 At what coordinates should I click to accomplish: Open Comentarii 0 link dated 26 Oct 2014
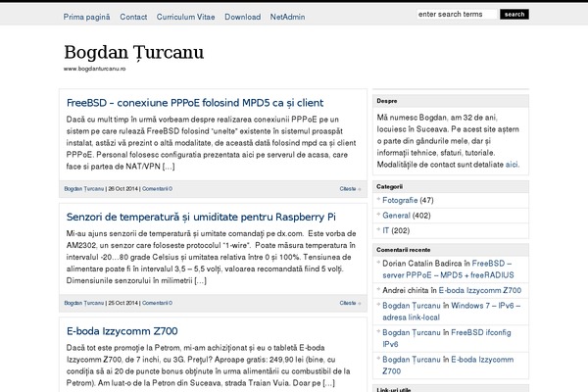[157, 189]
